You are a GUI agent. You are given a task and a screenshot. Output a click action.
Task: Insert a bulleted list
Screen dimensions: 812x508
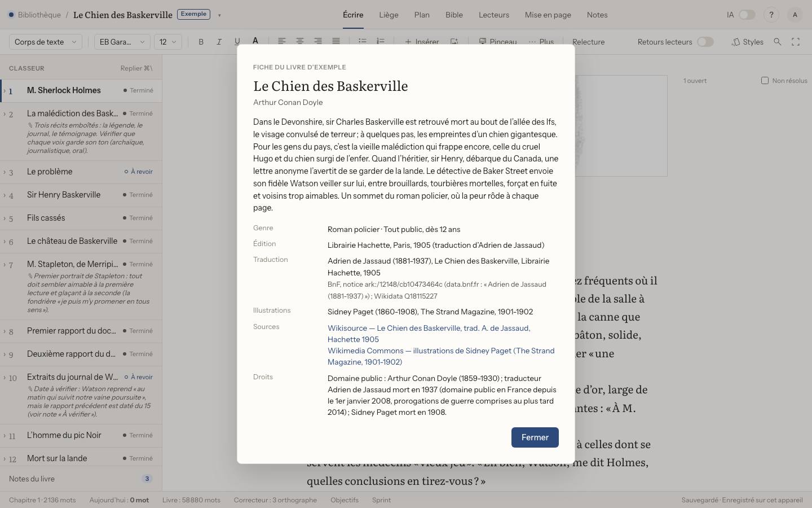coord(363,41)
